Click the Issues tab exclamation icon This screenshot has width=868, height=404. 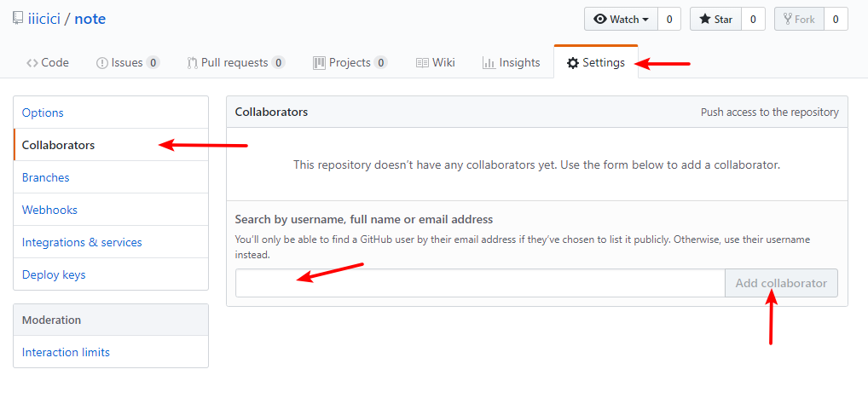102,63
